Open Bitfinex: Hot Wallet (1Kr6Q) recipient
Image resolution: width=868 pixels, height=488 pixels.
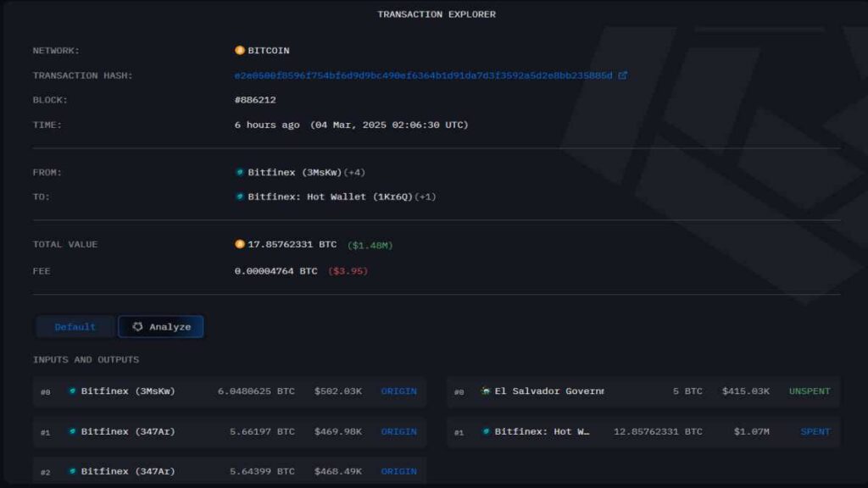pyautogui.click(x=330, y=197)
